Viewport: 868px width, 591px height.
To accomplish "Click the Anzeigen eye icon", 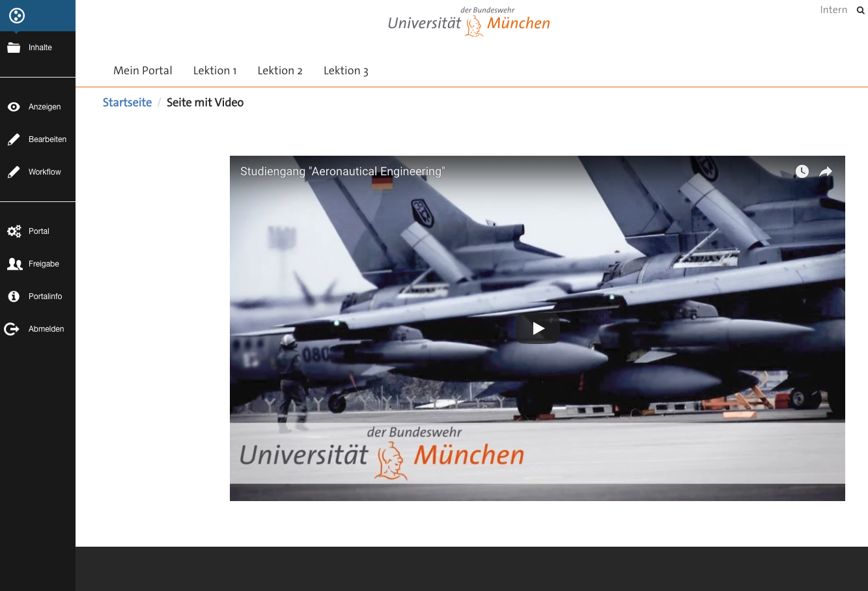I will 14,107.
